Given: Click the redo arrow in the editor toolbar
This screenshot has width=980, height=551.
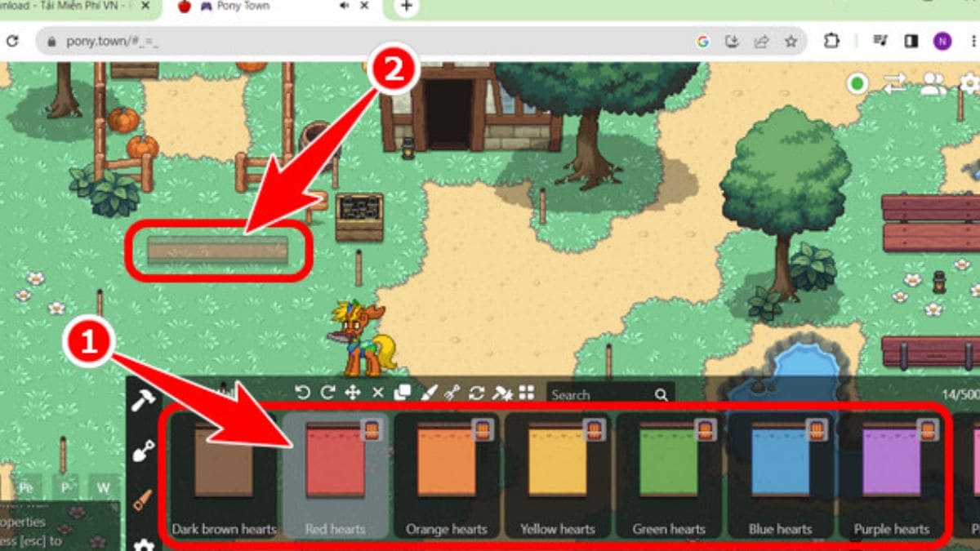Looking at the screenshot, I should coord(328,393).
